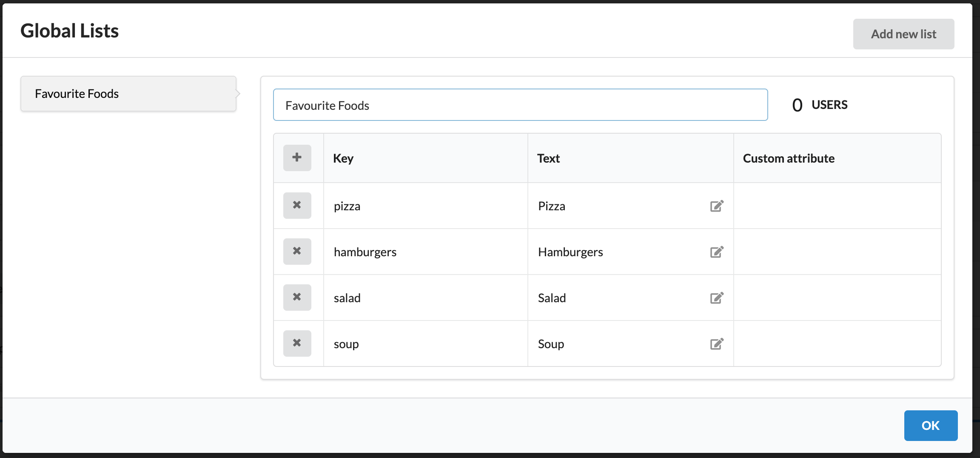
Task: Select the Favourite Foods list in the sidebar
Action: [127, 94]
